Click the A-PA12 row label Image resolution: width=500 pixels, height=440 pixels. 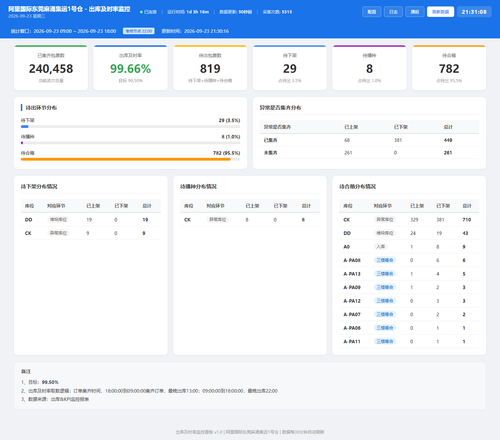[x=352, y=301]
